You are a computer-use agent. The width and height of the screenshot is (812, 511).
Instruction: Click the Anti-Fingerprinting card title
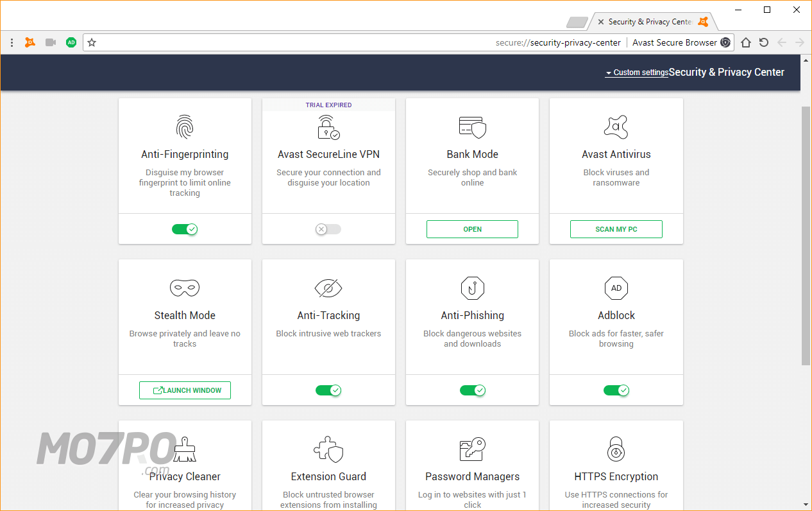[x=185, y=154]
